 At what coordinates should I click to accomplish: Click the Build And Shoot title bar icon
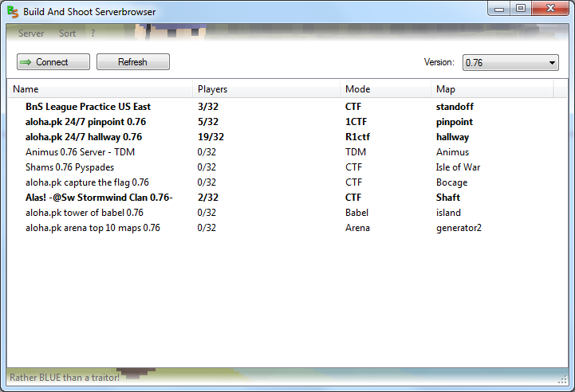[13, 11]
